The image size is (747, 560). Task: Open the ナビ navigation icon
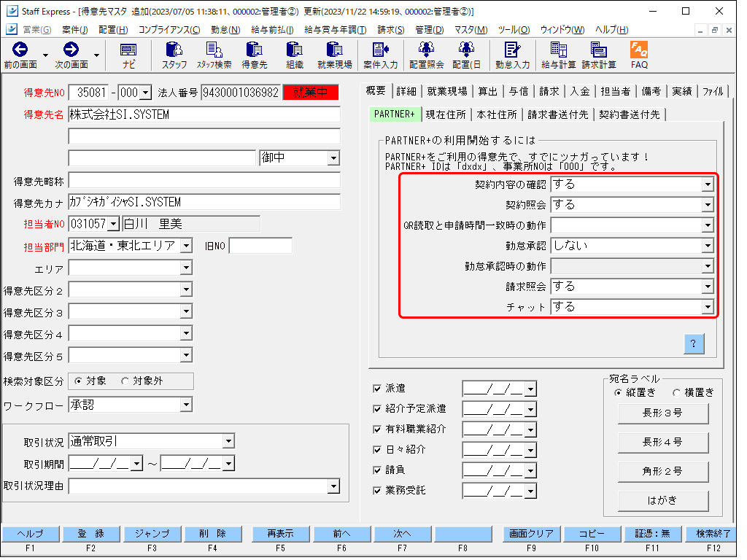pyautogui.click(x=128, y=55)
